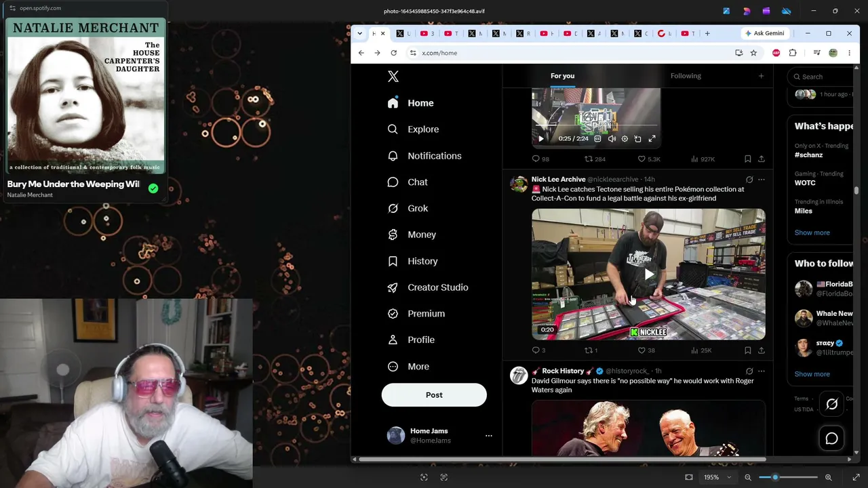Adjust the photo viewer zoom slider
The width and height of the screenshot is (868, 488).
[788, 477]
